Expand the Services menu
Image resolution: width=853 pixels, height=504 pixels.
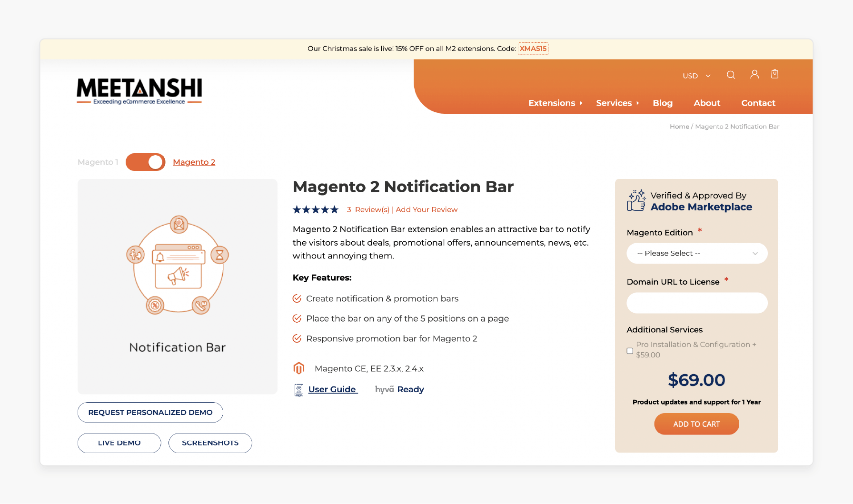coord(617,103)
